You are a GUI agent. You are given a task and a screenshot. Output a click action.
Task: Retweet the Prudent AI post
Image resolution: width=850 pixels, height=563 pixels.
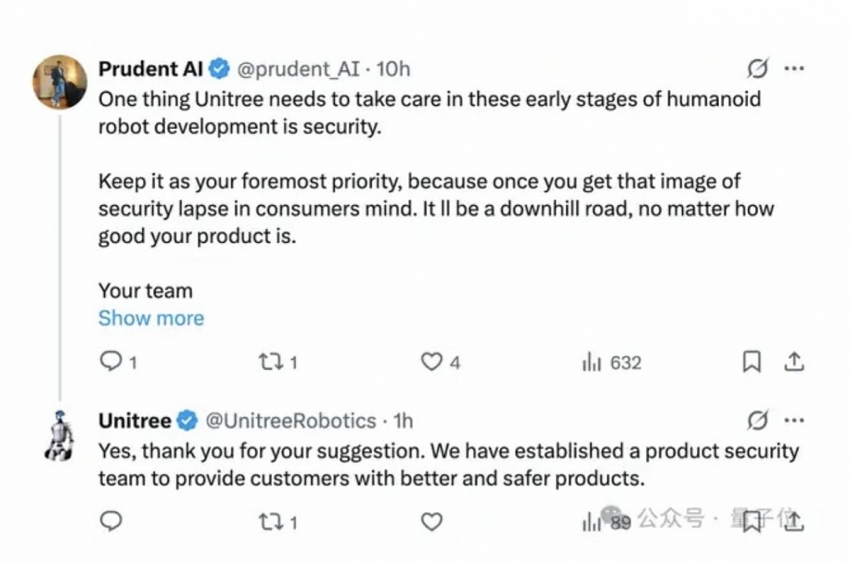270,362
